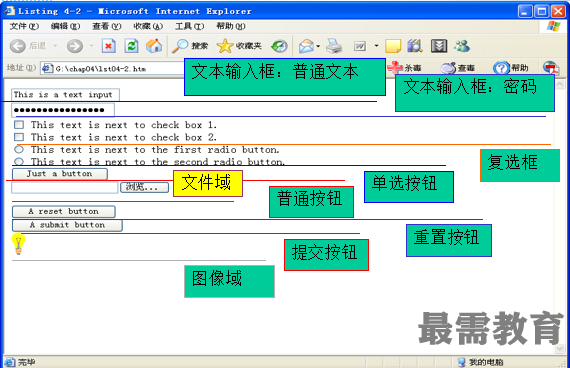This screenshot has height=368, width=570.
Task: Check the check box 1 option
Action: coord(19,125)
